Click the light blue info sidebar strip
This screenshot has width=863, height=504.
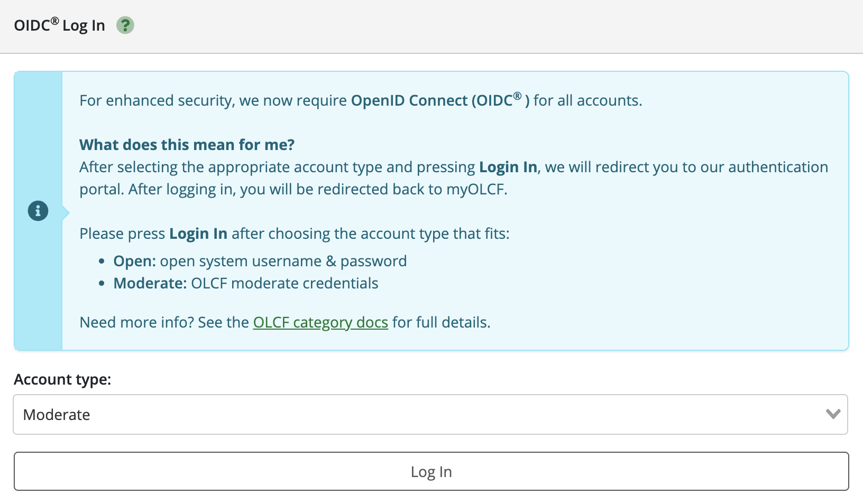tap(38, 132)
